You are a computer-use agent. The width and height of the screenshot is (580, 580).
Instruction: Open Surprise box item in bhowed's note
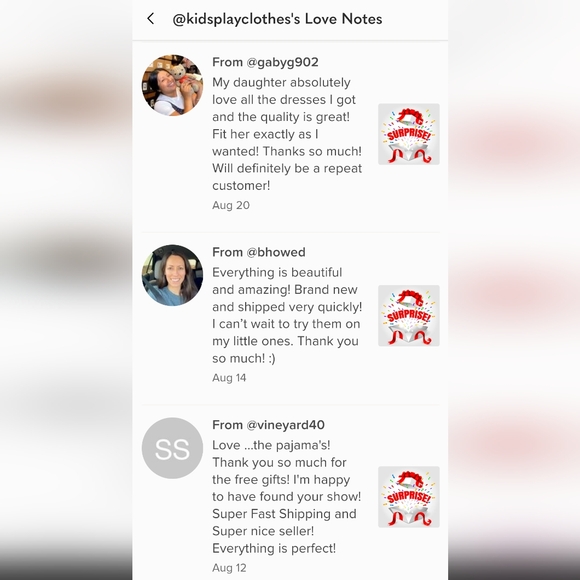409,316
